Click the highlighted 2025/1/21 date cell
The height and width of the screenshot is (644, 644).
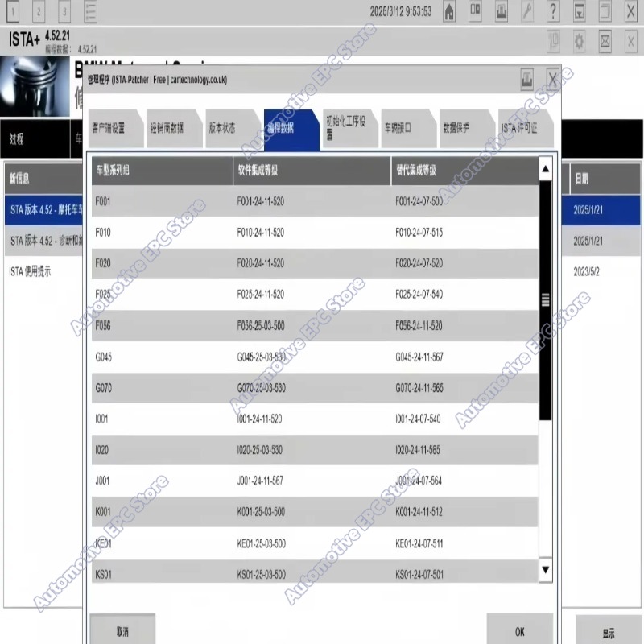[601, 210]
